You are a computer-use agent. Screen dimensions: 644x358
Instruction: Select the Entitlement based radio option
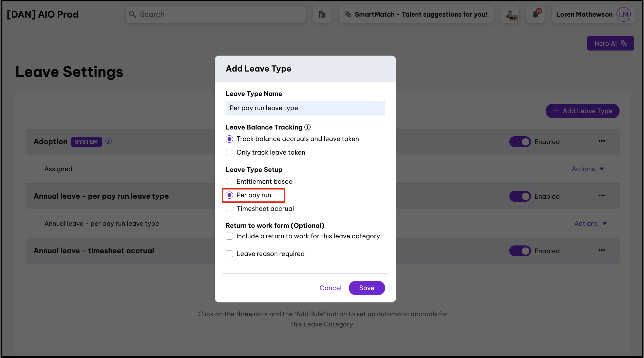230,182
